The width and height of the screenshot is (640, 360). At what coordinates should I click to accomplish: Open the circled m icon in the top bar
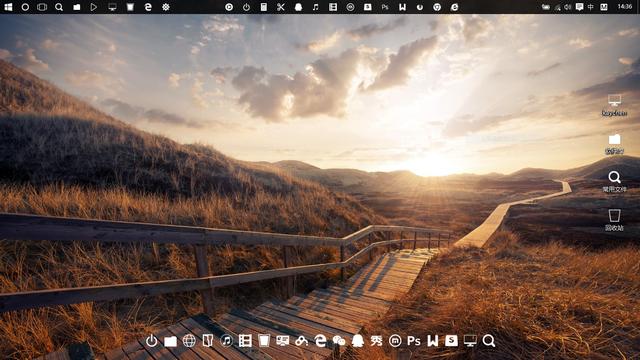[x=350, y=7]
